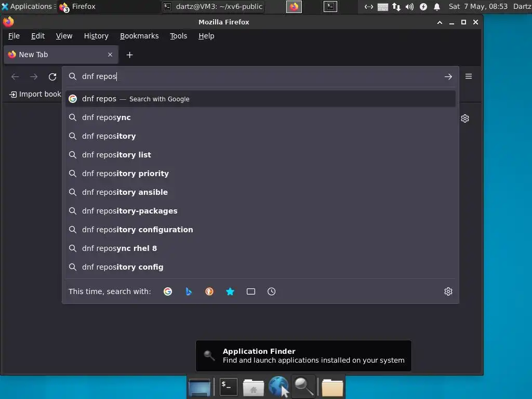Open the History menu
Screen dimensions: 532x399
[96, 36]
